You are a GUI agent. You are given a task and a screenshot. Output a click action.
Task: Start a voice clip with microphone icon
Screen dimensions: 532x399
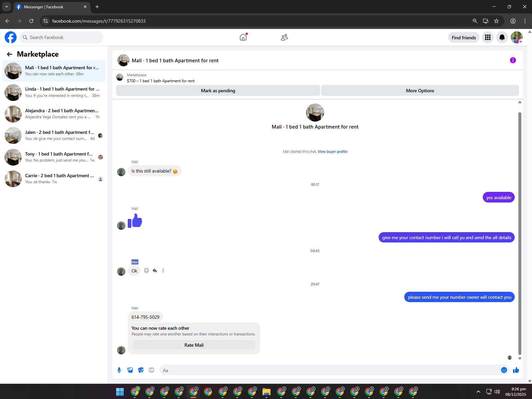tap(119, 370)
